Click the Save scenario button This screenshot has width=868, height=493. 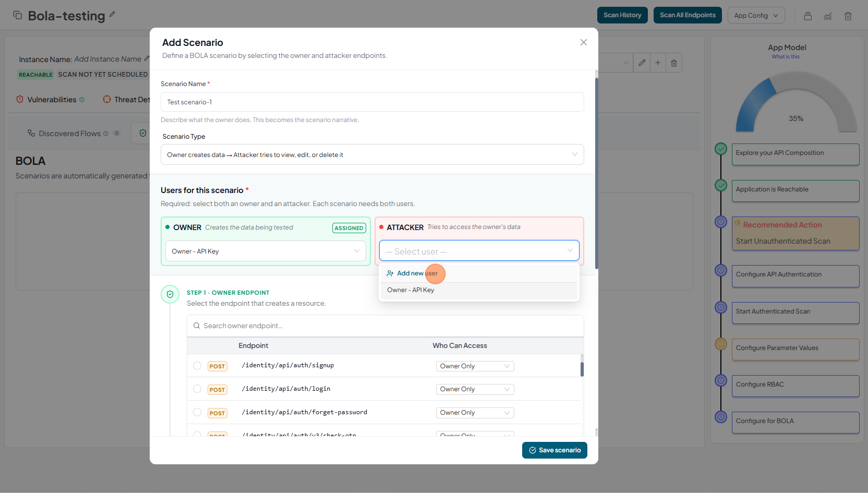click(x=554, y=450)
